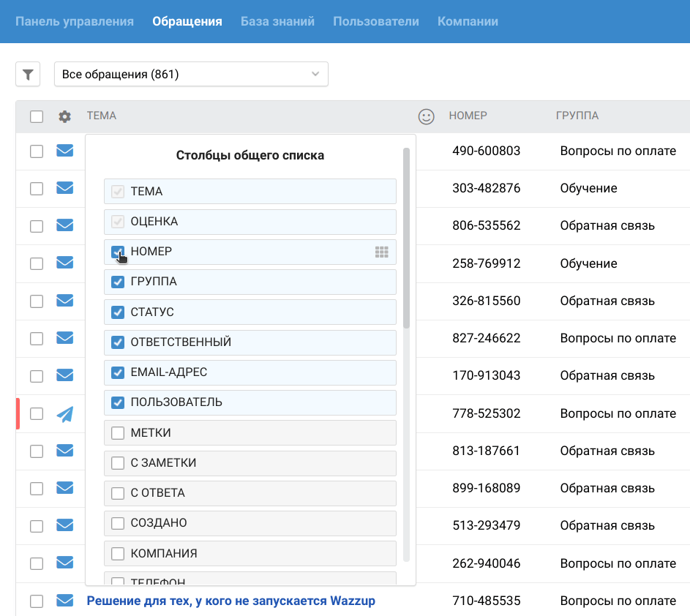The width and height of the screenshot is (690, 616).
Task: Sort by the НОМЕР column header
Action: (x=468, y=116)
